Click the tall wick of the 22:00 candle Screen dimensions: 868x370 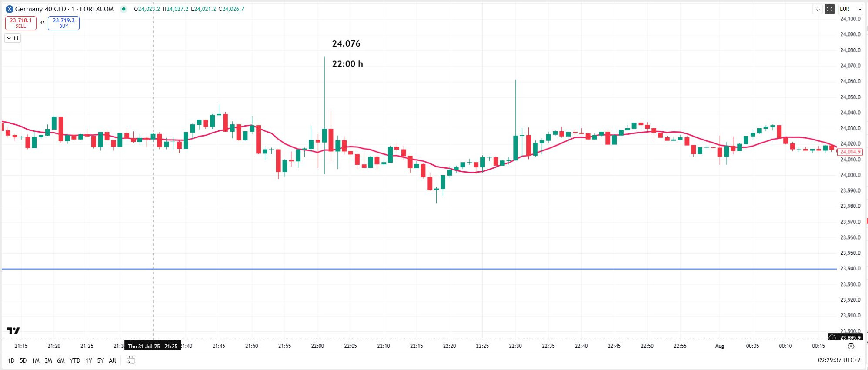324,91
